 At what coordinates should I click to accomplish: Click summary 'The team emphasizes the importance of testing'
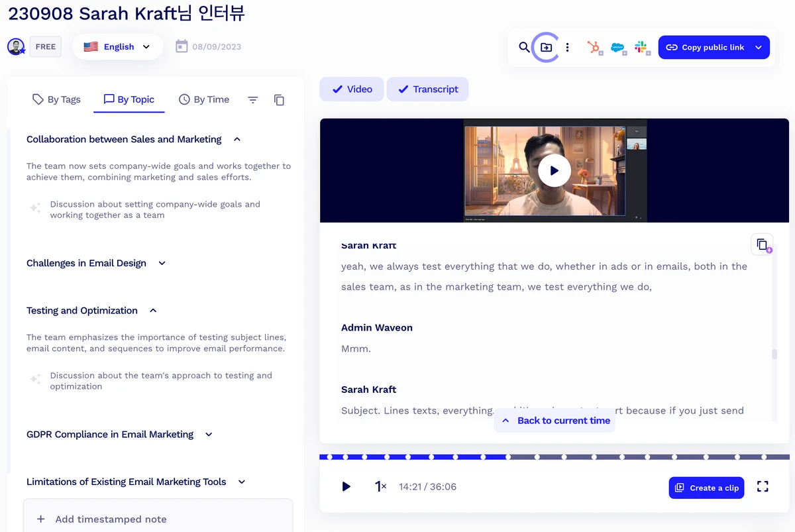tap(156, 343)
